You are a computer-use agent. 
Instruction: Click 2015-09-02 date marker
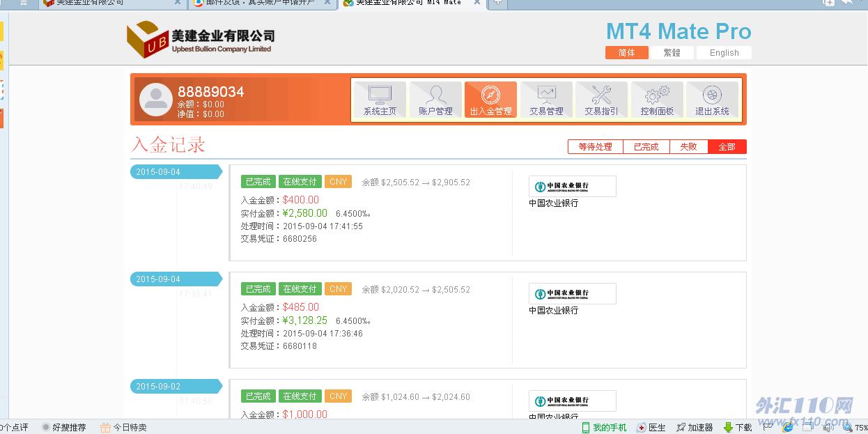[176, 387]
